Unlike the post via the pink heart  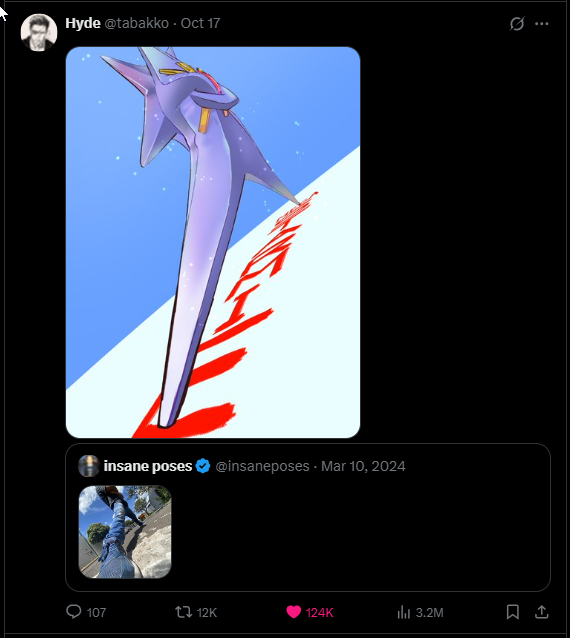tap(293, 612)
